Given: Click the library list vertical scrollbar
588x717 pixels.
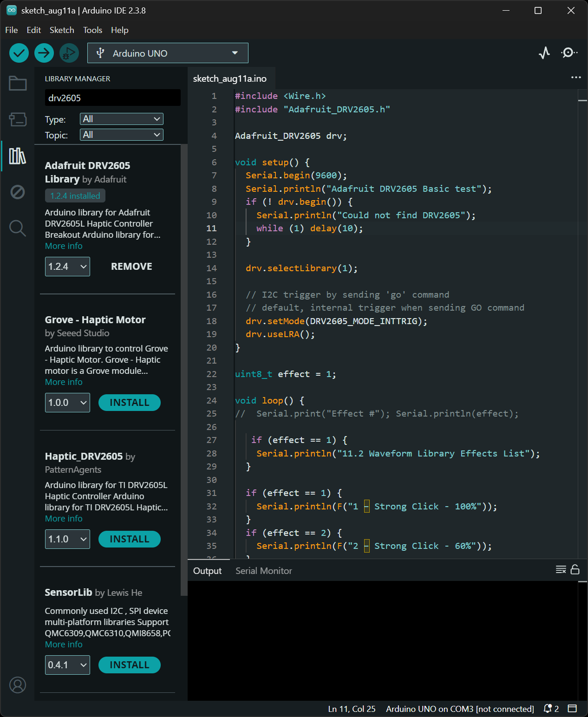Looking at the screenshot, I should pyautogui.click(x=184, y=370).
